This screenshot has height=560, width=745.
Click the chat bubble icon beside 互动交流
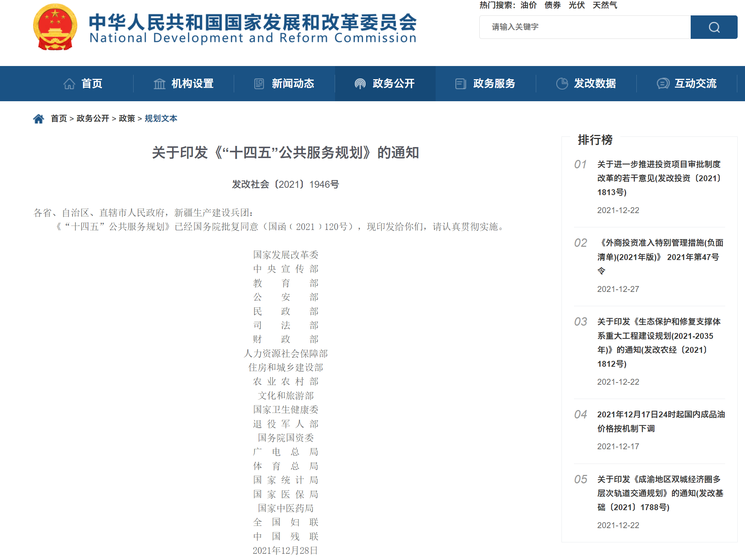[663, 84]
